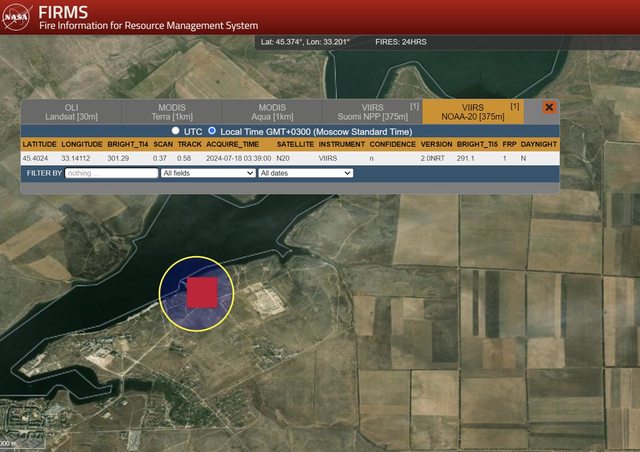Click the filter text input field
The width and height of the screenshot is (640, 452).
pos(111,173)
